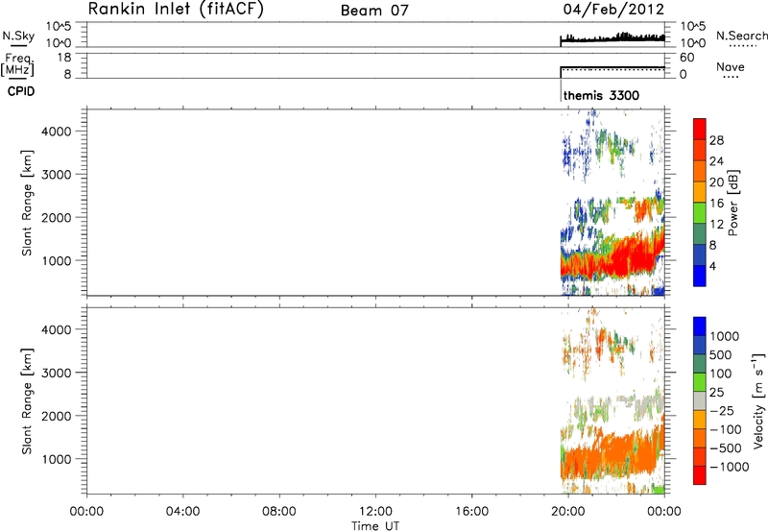Image resolution: width=768 pixels, height=532 pixels.
Task: Click the black sky-noise trace in top panel
Action: pos(612,39)
